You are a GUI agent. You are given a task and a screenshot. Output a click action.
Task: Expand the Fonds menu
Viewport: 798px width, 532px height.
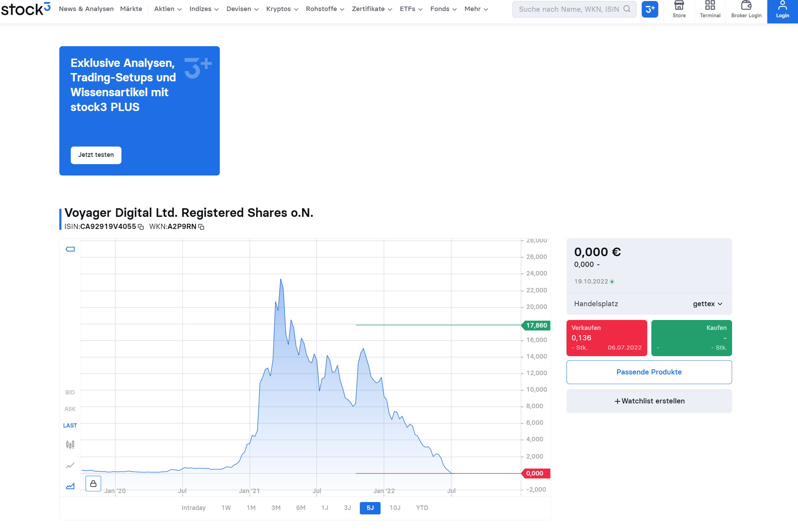(x=444, y=9)
